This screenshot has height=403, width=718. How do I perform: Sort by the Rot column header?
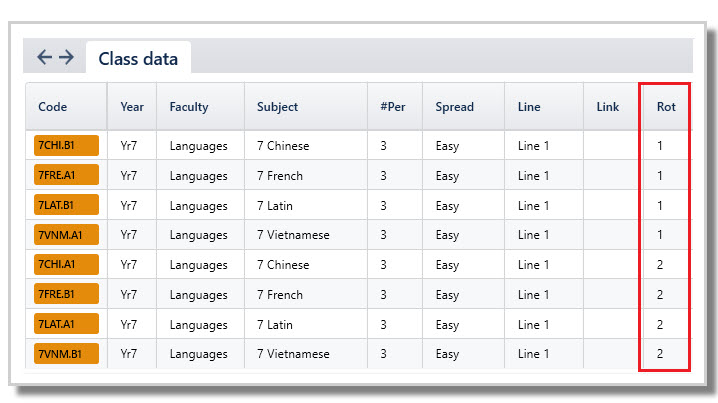tap(666, 107)
